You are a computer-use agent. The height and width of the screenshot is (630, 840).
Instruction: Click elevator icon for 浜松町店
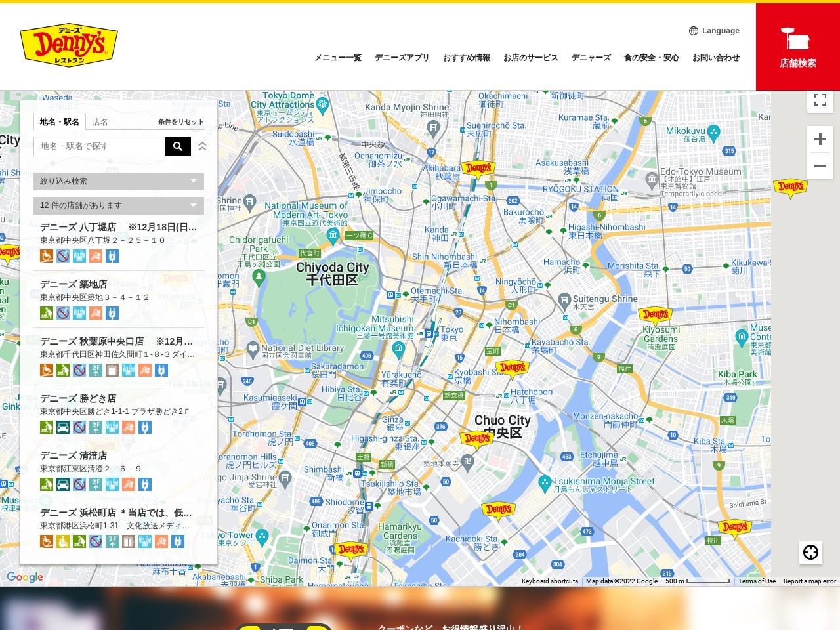click(129, 541)
